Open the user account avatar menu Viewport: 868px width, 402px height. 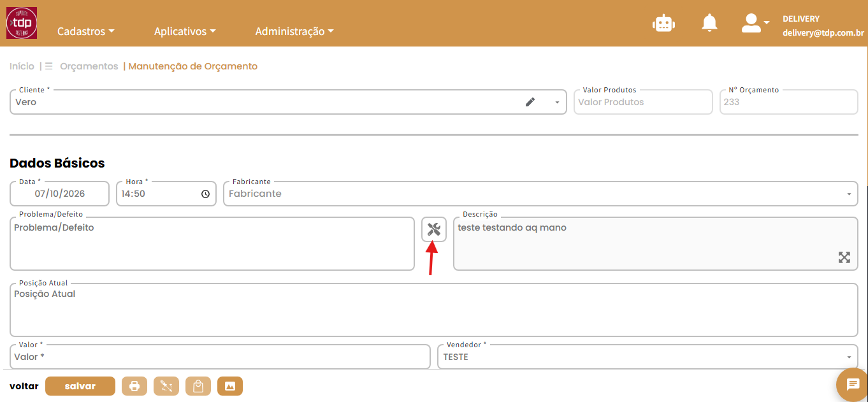point(755,23)
